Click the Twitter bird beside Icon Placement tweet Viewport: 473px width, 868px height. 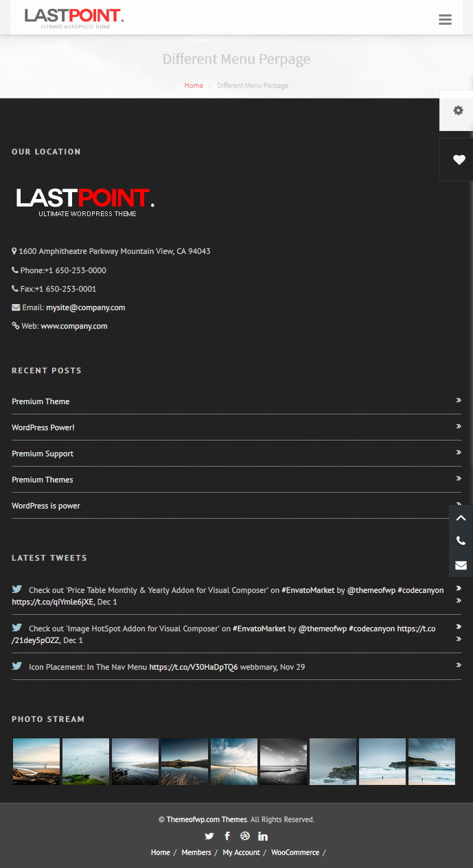pyautogui.click(x=17, y=666)
